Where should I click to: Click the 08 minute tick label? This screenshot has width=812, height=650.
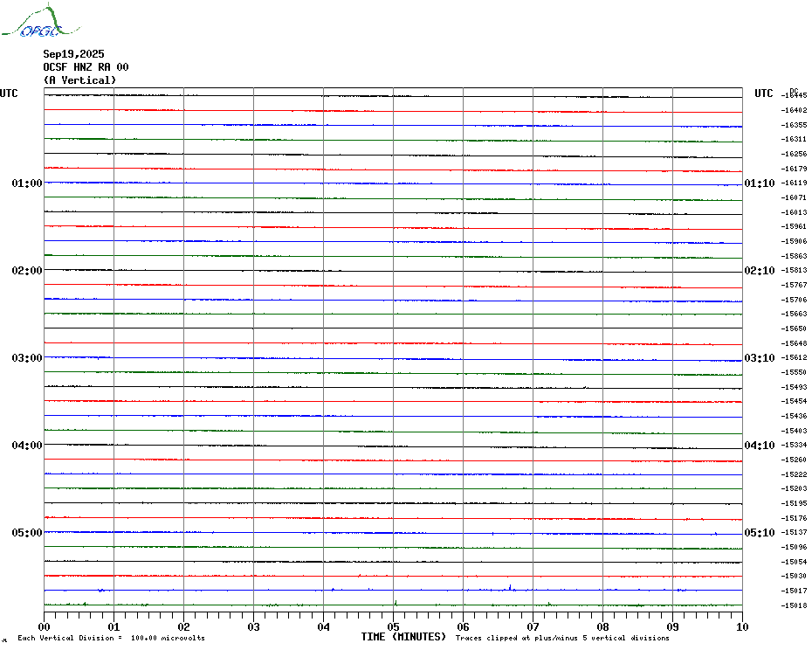602,626
